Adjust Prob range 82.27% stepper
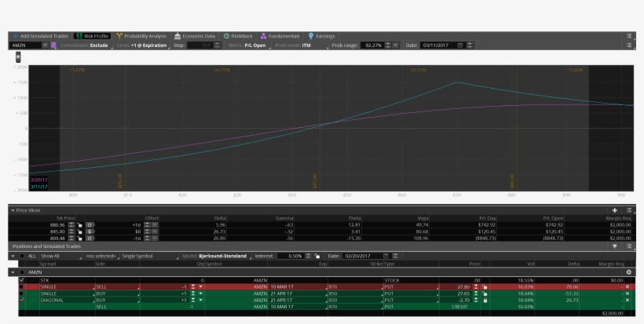The image size is (644, 324). click(x=388, y=46)
